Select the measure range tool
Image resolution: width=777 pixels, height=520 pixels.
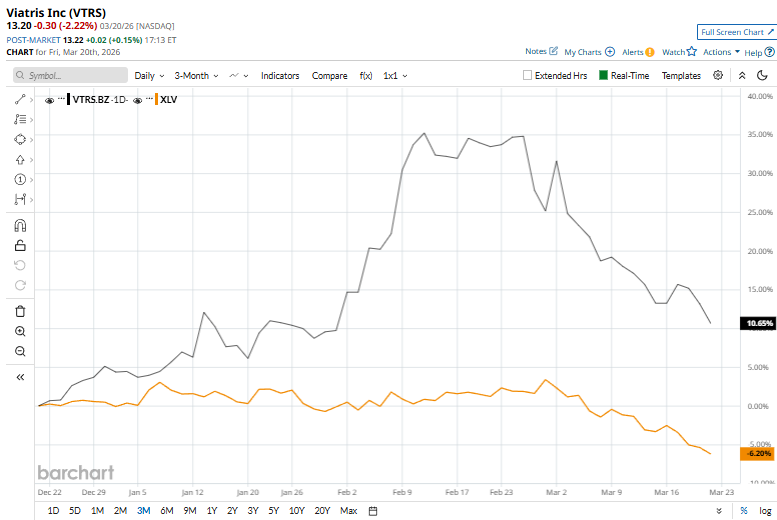pos(20,199)
